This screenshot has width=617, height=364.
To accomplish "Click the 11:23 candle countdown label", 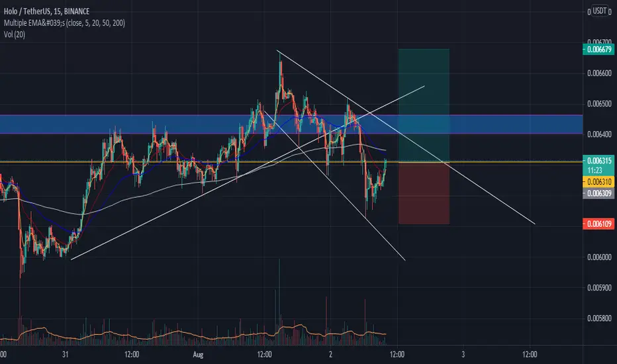I will click(594, 170).
